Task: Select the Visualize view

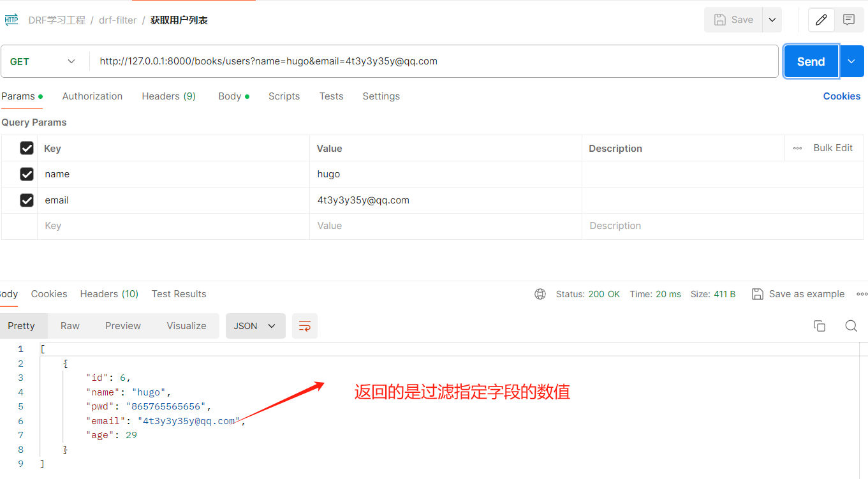Action: click(x=186, y=326)
